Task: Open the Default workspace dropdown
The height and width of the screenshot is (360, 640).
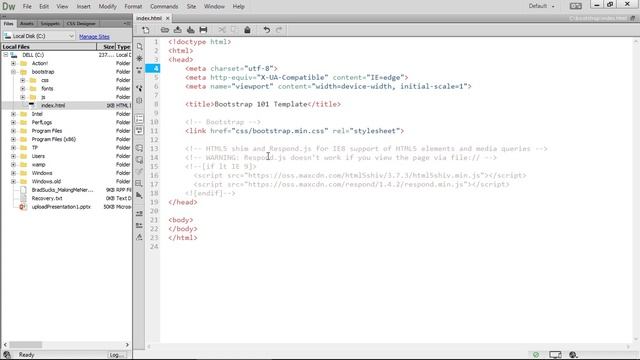Action: coord(542,6)
